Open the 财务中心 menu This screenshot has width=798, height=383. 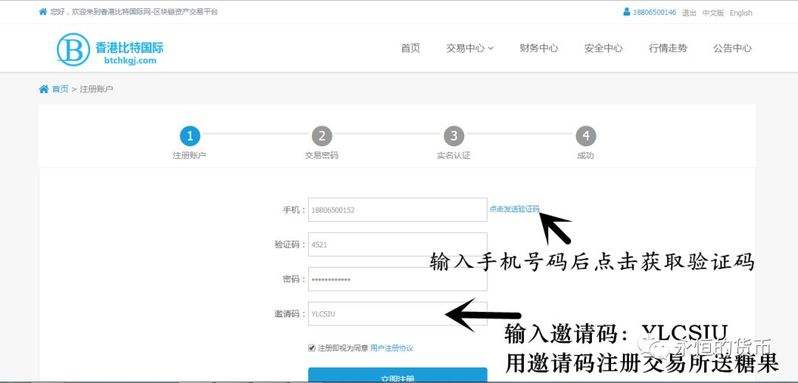tap(539, 48)
